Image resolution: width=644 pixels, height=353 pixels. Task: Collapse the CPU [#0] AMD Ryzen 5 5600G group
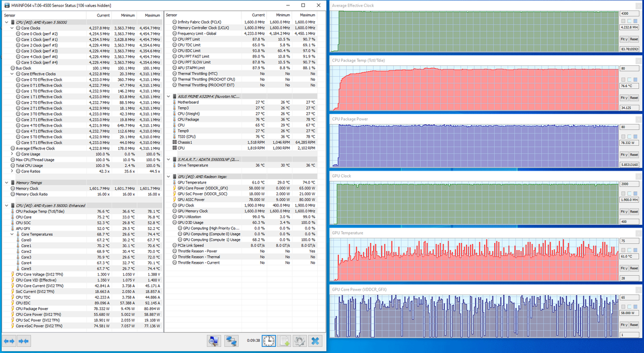6,22
